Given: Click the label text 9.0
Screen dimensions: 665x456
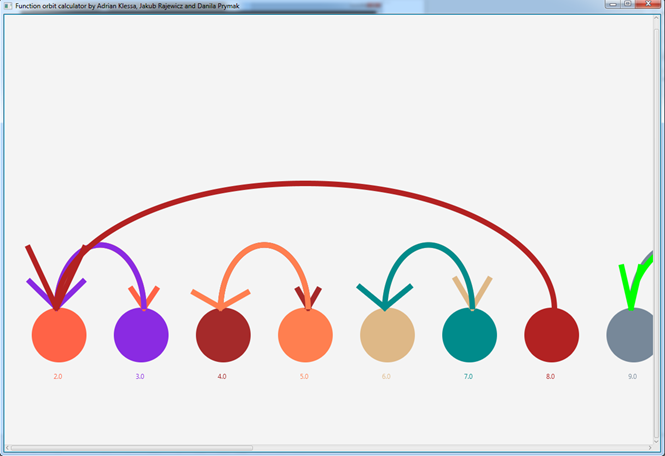Looking at the screenshot, I should (x=632, y=376).
